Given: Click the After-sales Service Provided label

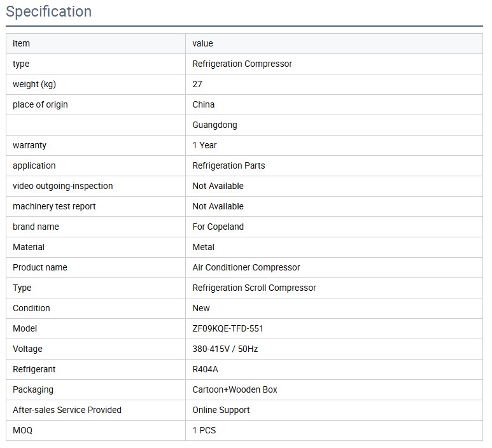Looking at the screenshot, I should click(x=67, y=410).
